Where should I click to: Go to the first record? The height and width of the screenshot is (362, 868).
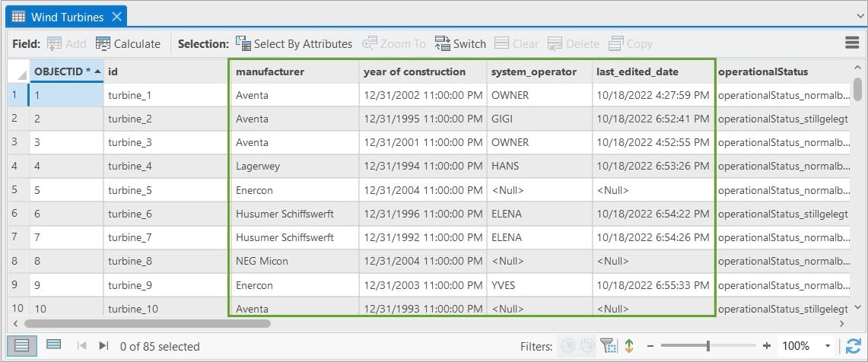click(x=82, y=346)
